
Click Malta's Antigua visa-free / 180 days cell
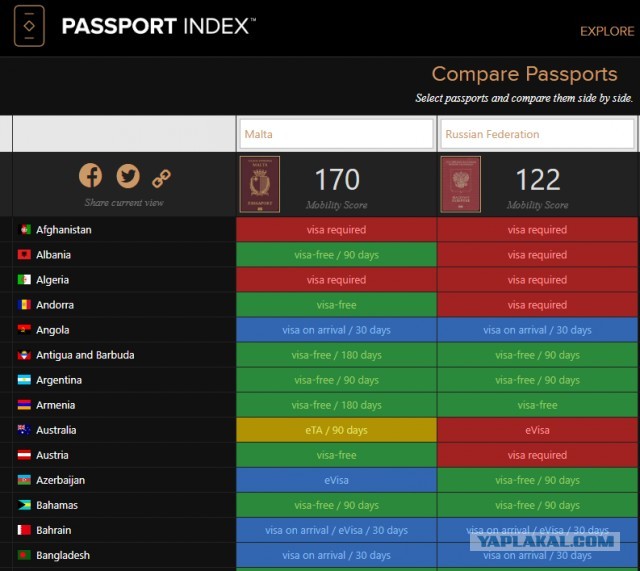tap(336, 355)
